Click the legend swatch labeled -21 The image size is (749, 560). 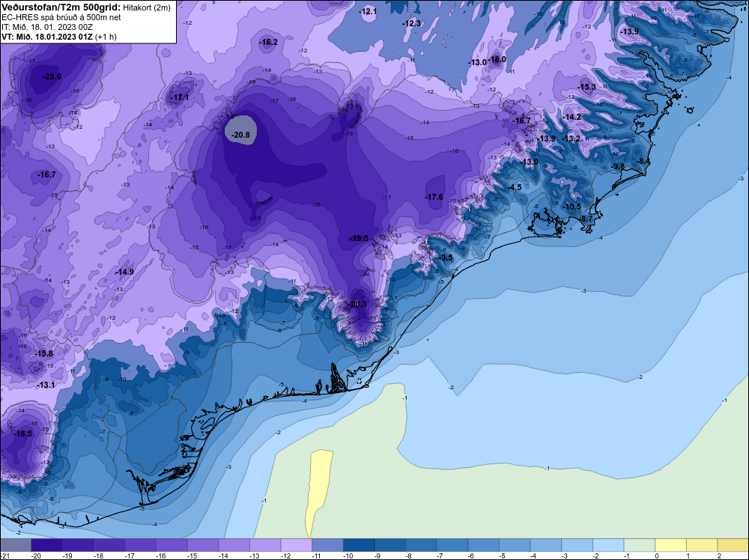coord(15,545)
